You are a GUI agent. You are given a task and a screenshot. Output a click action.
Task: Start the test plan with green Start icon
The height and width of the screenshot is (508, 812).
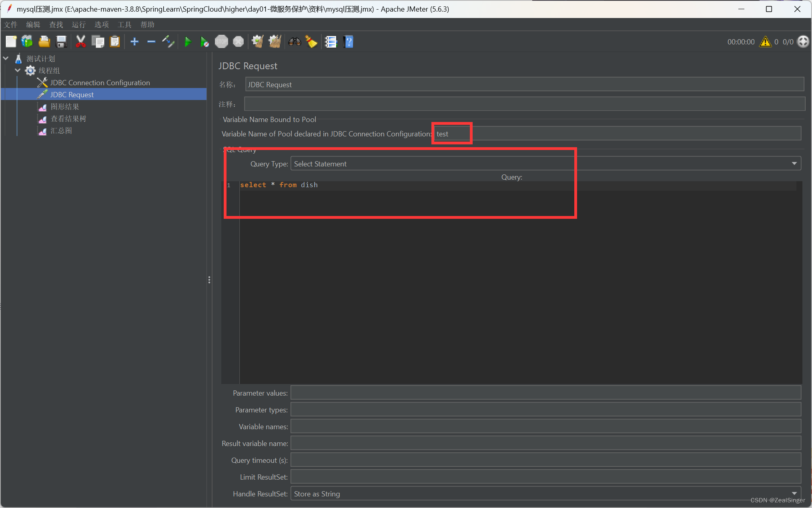[x=188, y=42]
